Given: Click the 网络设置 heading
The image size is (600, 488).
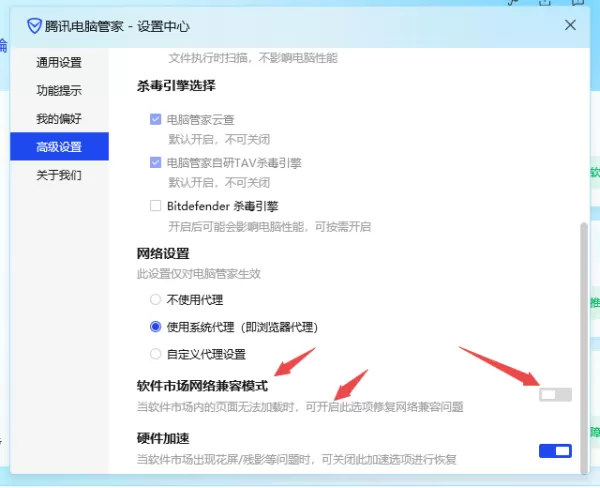Looking at the screenshot, I should click(163, 254).
